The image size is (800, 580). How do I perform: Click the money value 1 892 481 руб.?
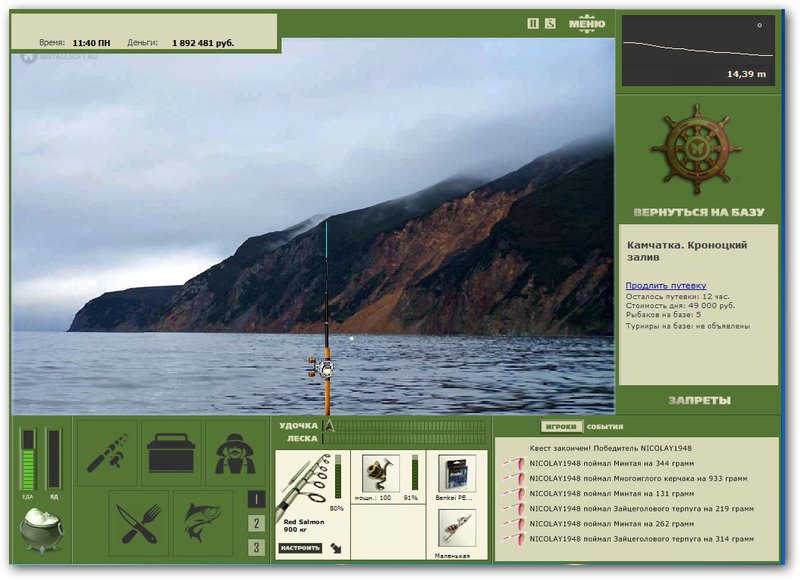203,43
